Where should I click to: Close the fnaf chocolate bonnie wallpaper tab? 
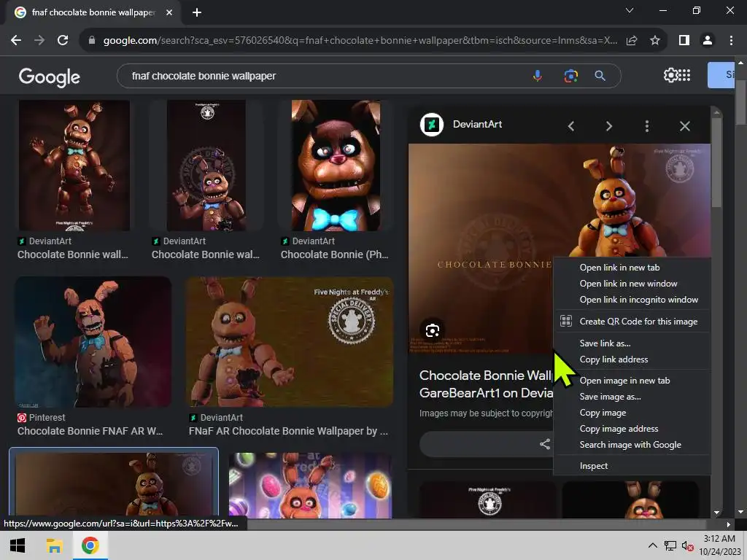169,12
